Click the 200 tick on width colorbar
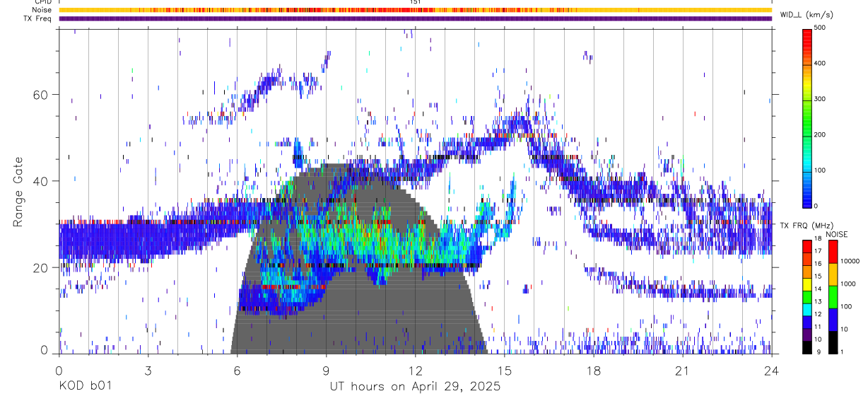The width and height of the screenshot is (868, 401). (820, 134)
